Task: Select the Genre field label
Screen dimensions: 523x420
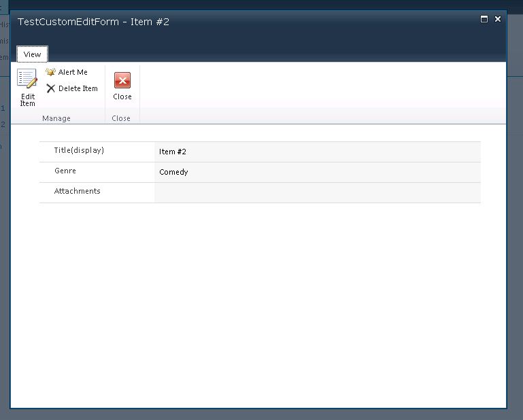Action: [65, 171]
